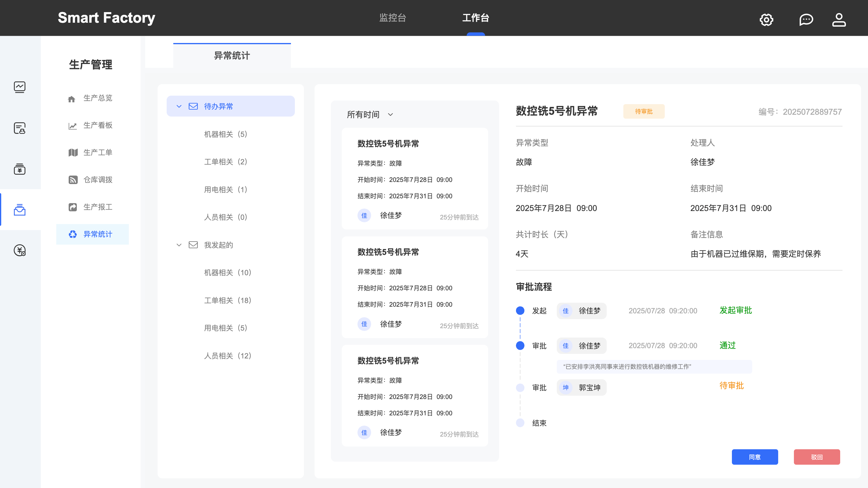Open 生产工单 in the side menu

point(97,153)
